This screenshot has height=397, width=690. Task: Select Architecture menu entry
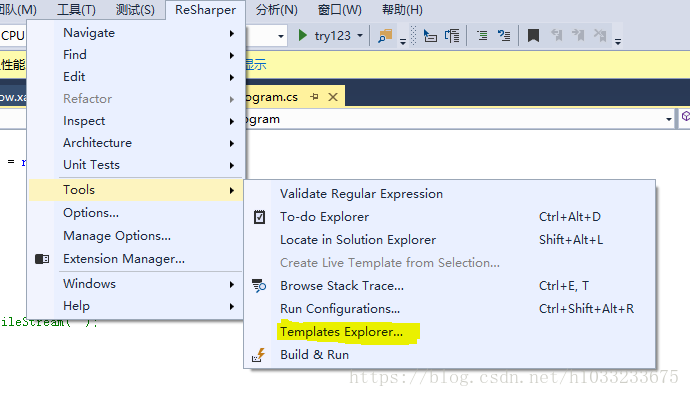click(136, 143)
